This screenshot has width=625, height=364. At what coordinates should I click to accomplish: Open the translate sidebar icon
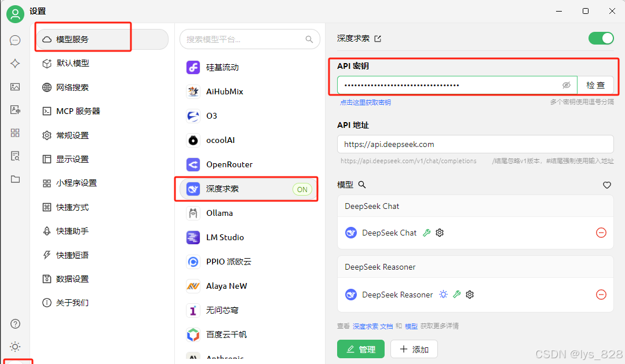coord(15,109)
